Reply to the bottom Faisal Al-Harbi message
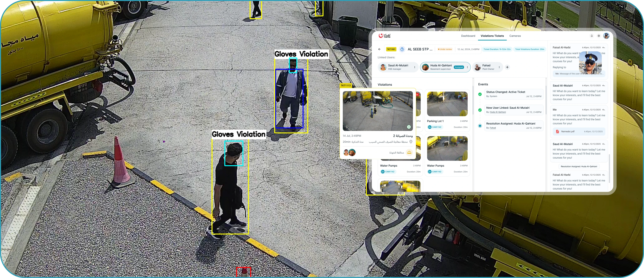Viewport: 644px width, 278px height. tap(604, 175)
